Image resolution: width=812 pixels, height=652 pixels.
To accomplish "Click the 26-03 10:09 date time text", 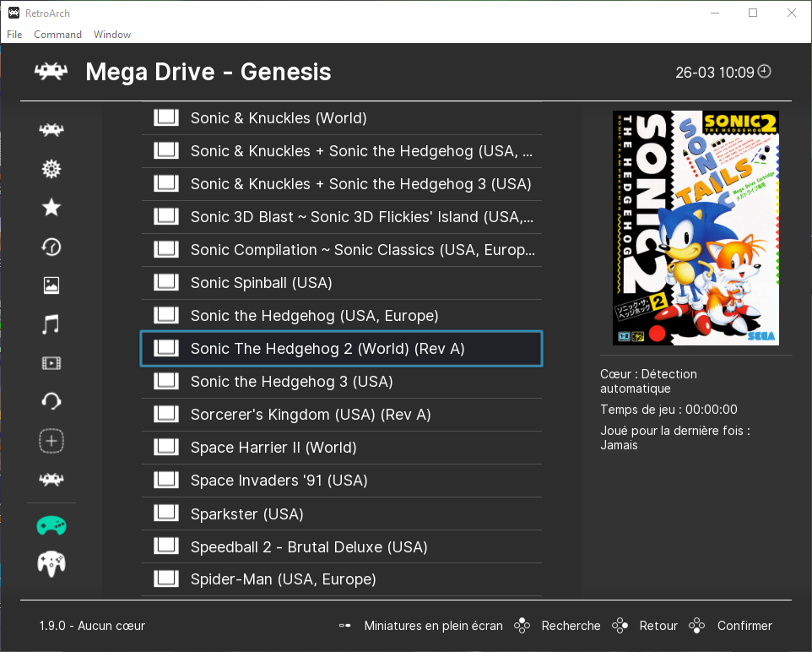I will click(x=715, y=72).
